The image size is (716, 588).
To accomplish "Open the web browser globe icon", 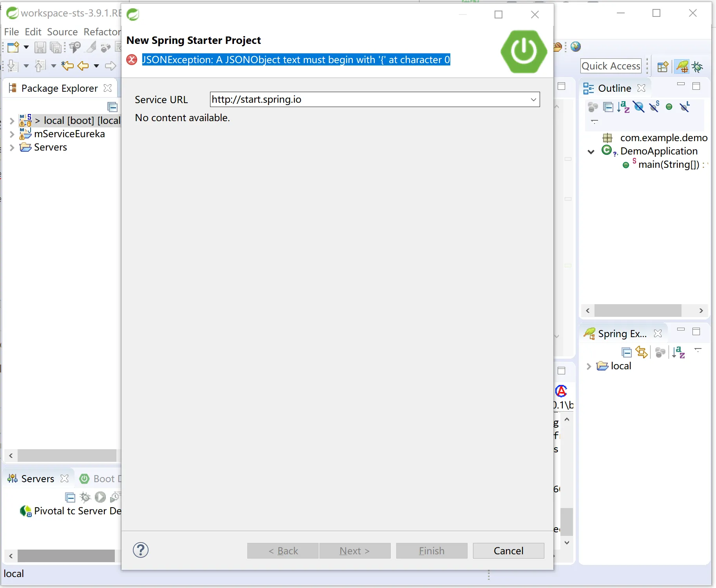I will (576, 47).
